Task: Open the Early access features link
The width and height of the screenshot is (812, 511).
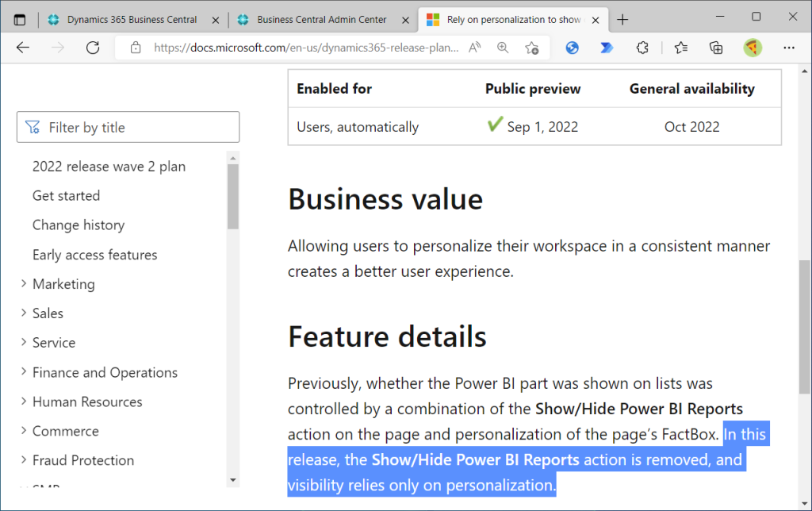Action: pos(94,255)
